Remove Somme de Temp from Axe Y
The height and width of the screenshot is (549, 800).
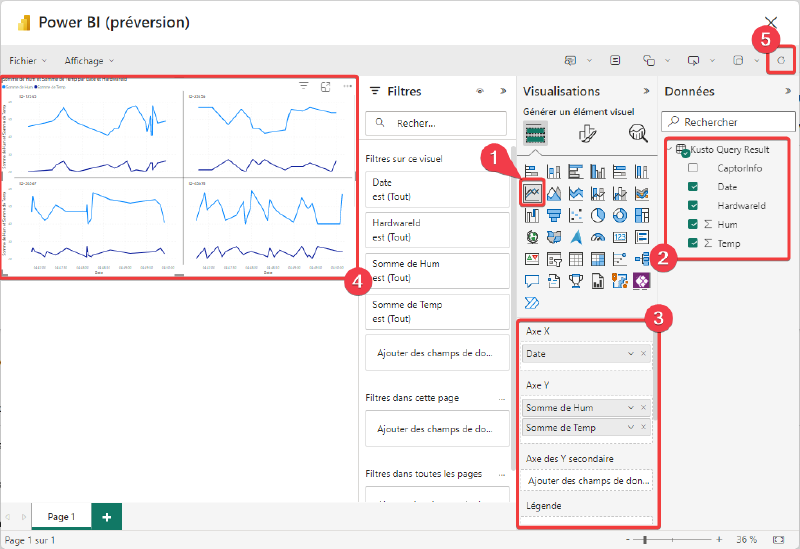pos(643,428)
